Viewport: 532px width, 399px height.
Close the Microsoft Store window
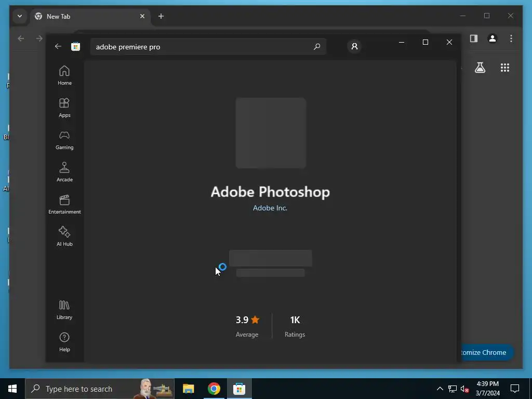point(449,42)
